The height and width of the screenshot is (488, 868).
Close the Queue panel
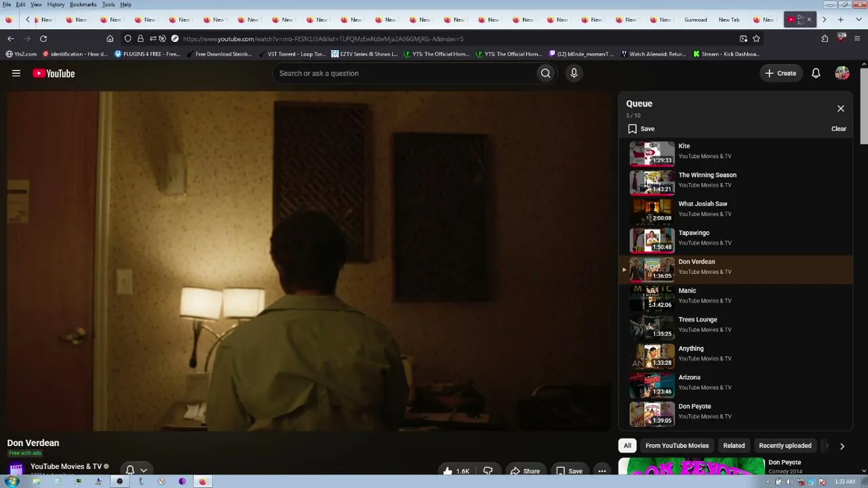pos(841,108)
